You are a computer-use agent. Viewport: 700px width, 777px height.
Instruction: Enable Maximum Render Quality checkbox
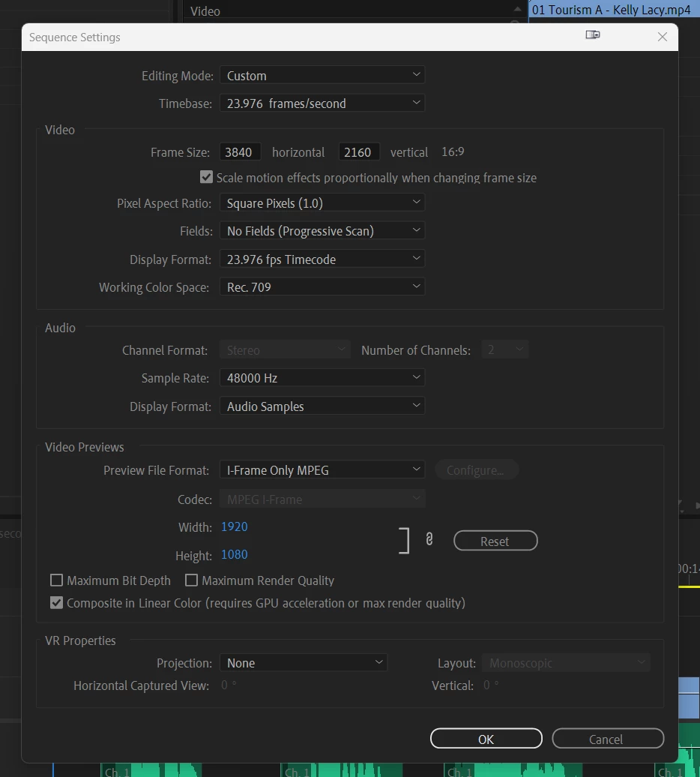pos(191,580)
